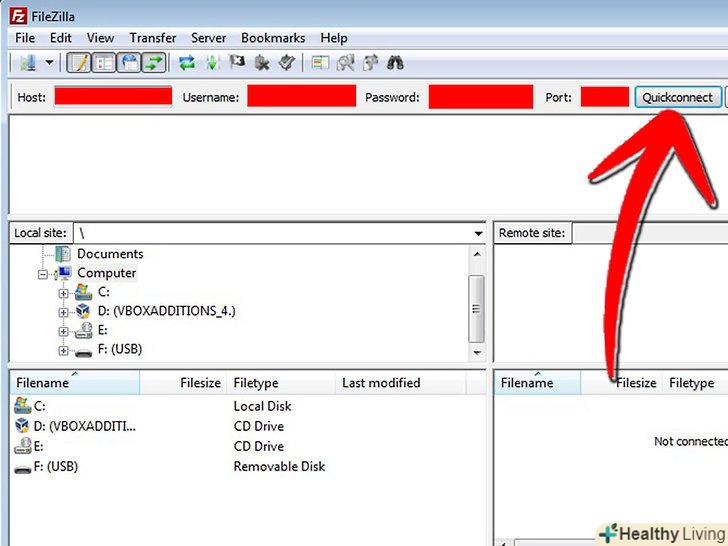Image resolution: width=728 pixels, height=546 pixels.
Task: Click the local tree scrollbar thumb
Action: tap(476, 309)
